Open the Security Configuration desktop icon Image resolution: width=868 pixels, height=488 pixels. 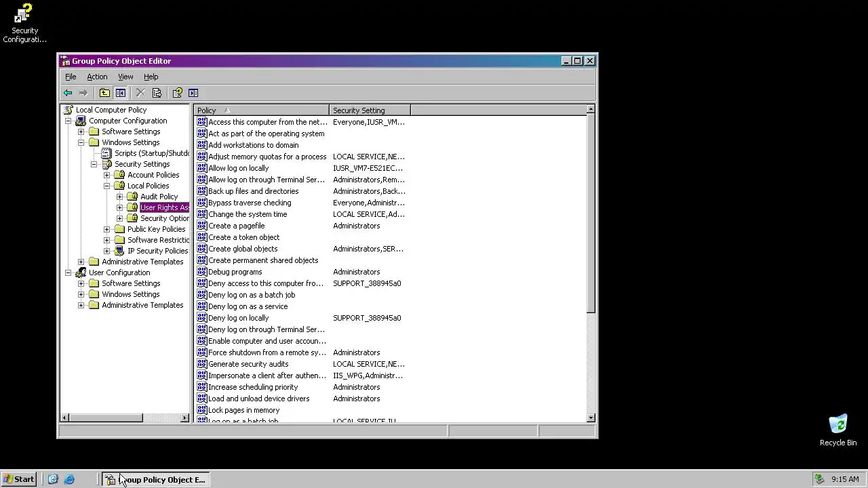click(x=24, y=24)
